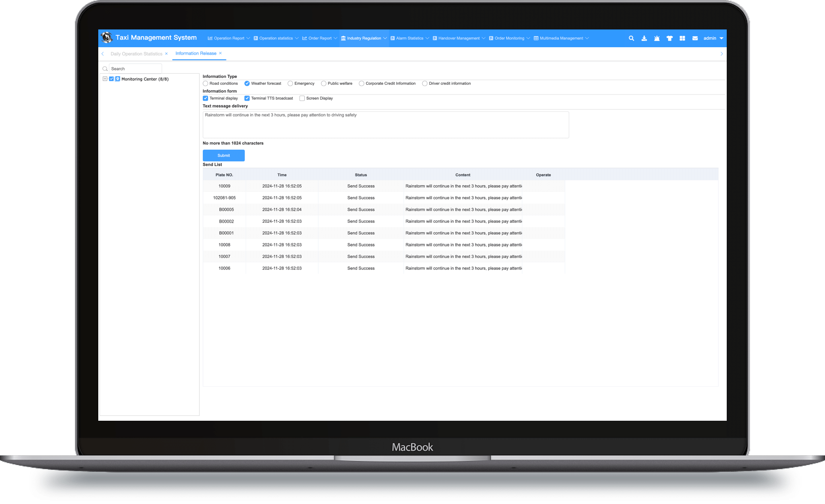
Task: Expand the Alarm Statistics menu
Action: point(409,38)
